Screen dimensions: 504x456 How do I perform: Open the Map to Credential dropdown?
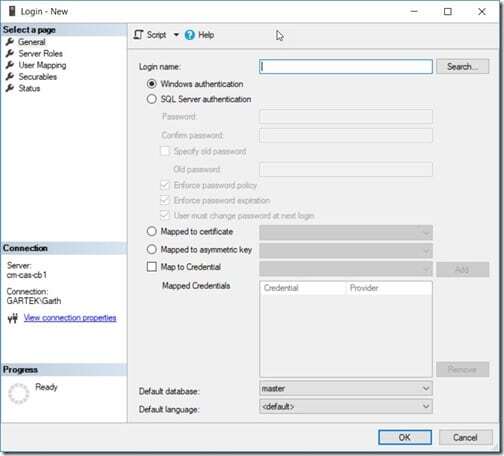pos(346,269)
